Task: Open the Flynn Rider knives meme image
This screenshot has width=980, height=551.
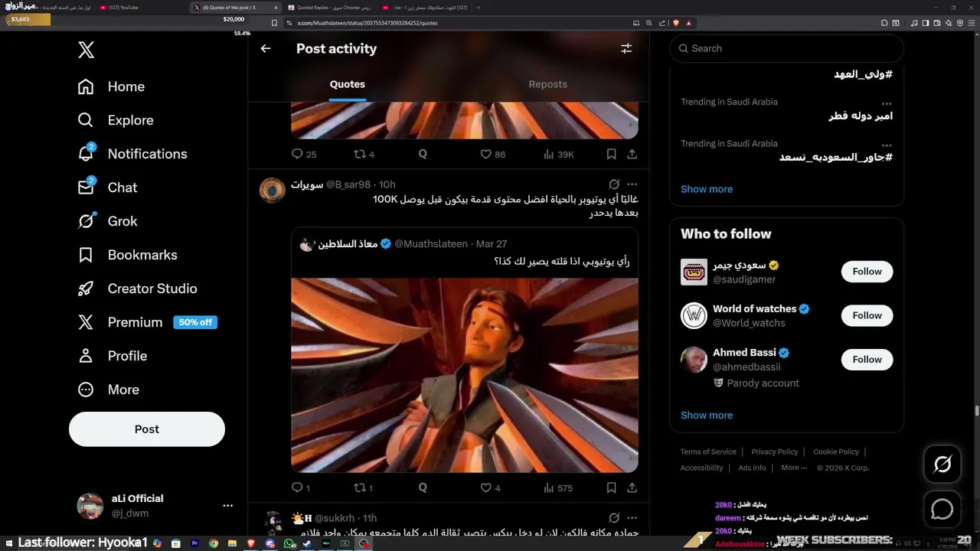Action: click(x=465, y=375)
